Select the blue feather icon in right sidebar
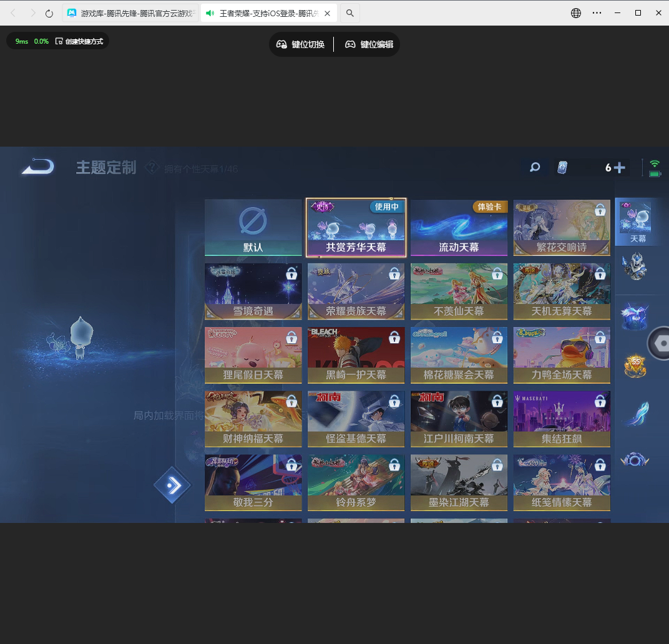This screenshot has width=669, height=644. [635, 414]
